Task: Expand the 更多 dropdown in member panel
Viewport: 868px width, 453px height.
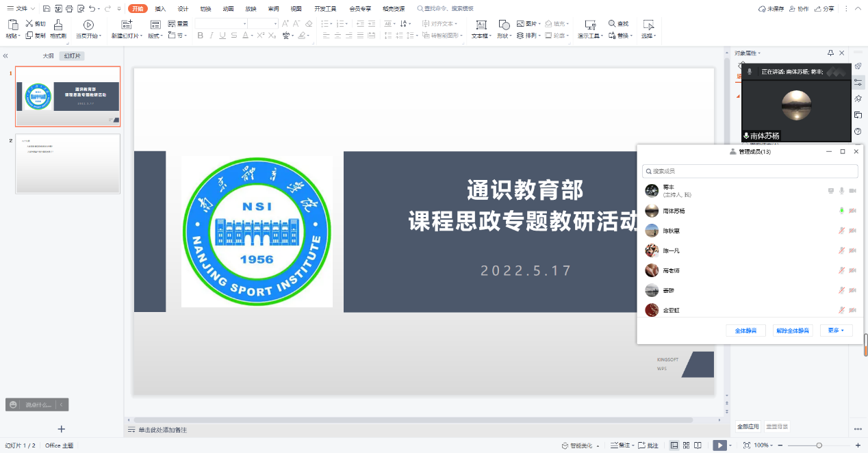Action: (x=836, y=331)
